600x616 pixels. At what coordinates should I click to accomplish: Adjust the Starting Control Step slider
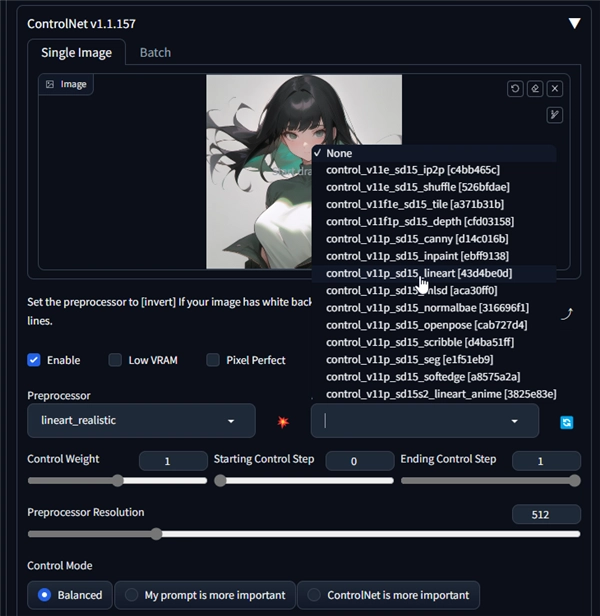(x=220, y=480)
